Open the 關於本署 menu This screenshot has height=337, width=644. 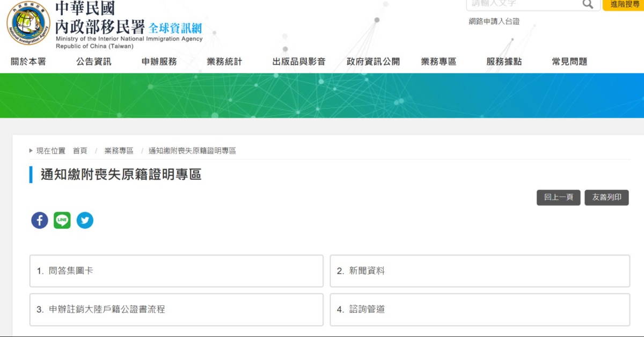[28, 62]
